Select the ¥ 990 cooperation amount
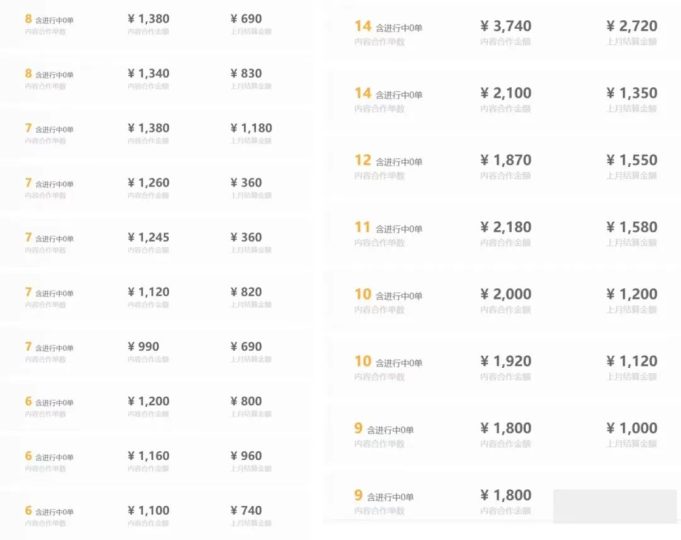The width and height of the screenshot is (681, 540). point(143,347)
